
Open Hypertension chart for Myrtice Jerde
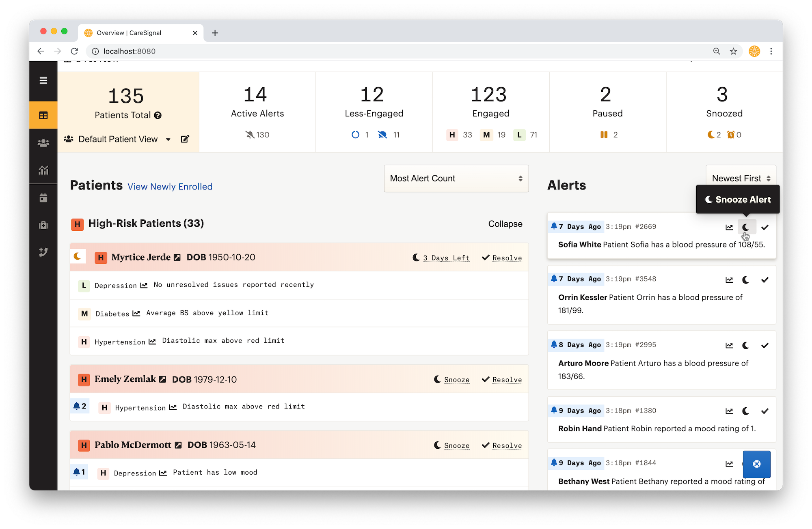[x=152, y=342]
